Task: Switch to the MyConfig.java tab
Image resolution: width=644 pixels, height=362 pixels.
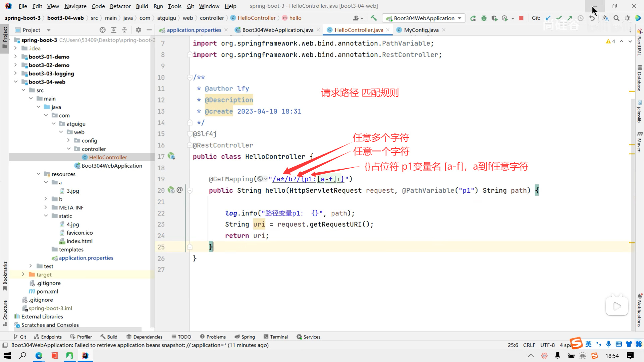Action: (421, 30)
